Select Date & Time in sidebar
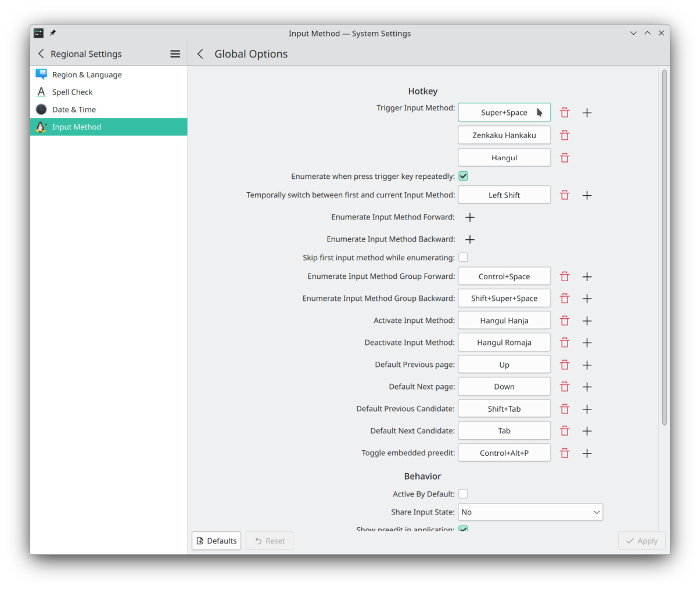 [74, 110]
